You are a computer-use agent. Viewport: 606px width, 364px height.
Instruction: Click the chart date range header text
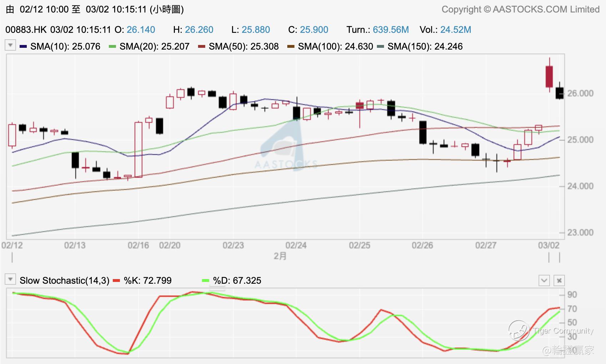click(x=95, y=10)
